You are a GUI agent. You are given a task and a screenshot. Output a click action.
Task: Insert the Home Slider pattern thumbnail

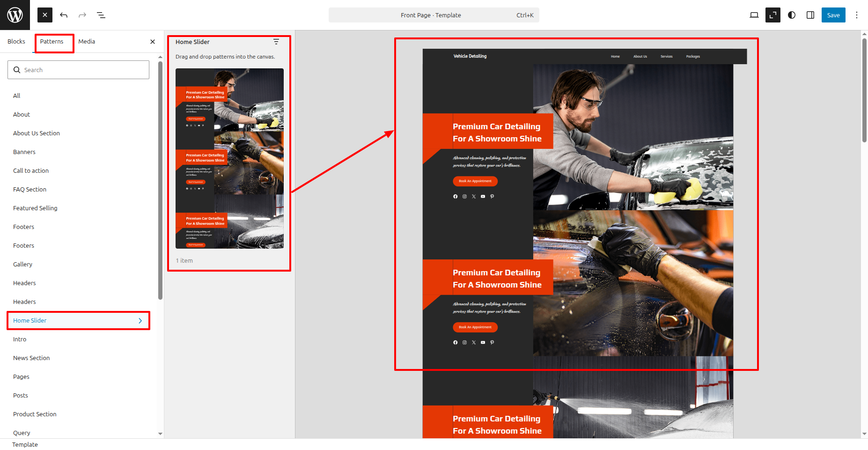[x=229, y=158]
